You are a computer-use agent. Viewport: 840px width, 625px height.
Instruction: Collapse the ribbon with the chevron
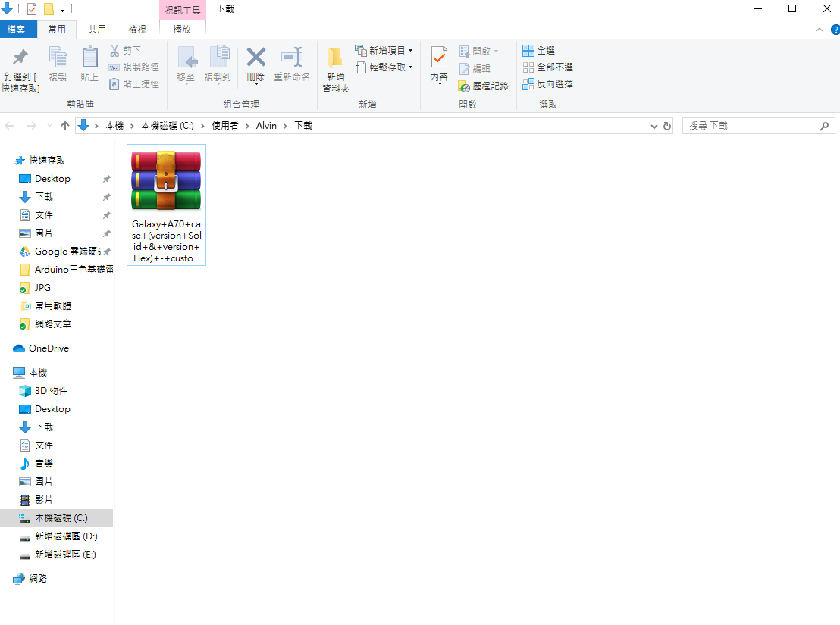819,30
